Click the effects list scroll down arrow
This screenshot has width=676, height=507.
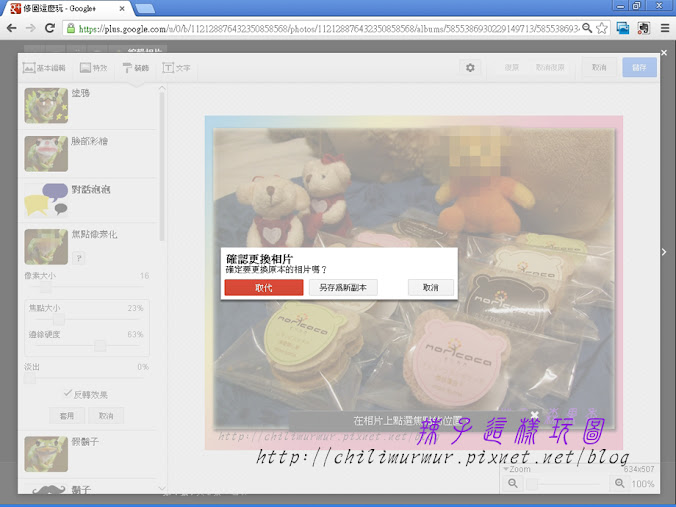point(162,488)
